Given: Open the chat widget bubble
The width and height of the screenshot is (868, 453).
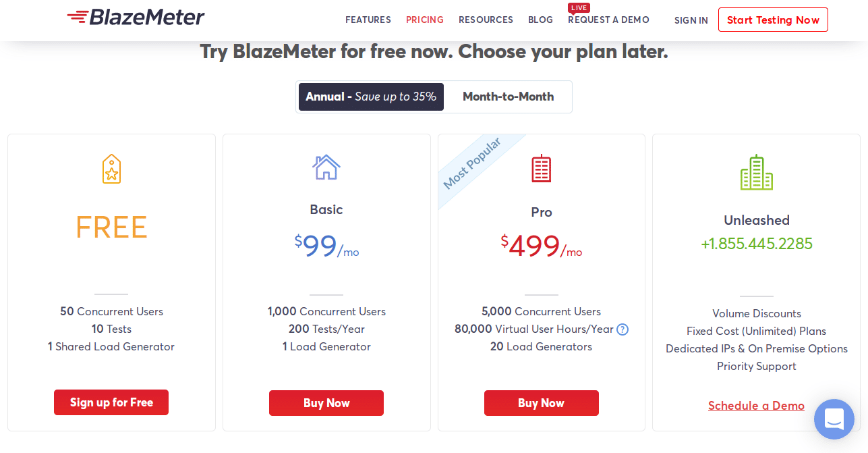Looking at the screenshot, I should (834, 419).
